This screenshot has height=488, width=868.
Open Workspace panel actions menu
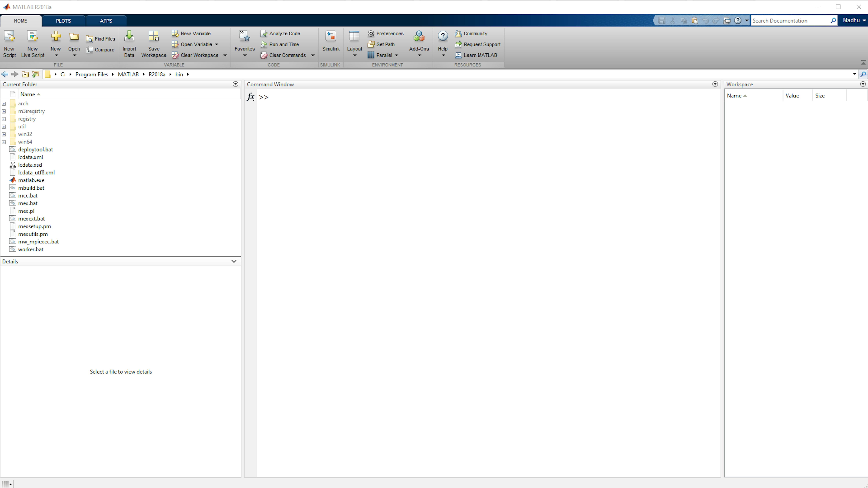tap(863, 84)
